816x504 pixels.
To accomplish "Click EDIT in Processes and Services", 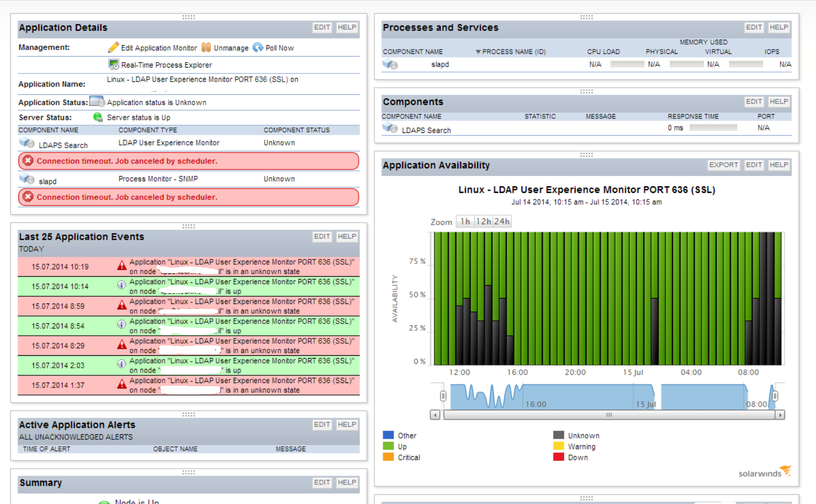I will (754, 27).
